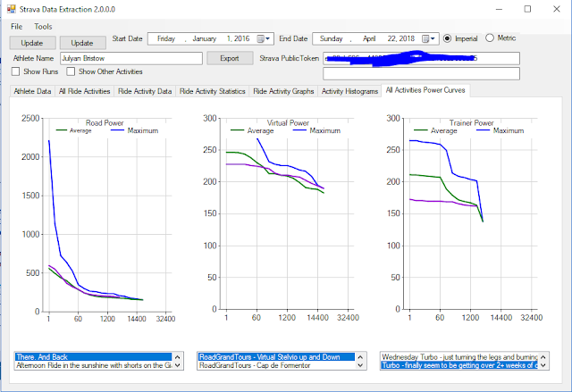
Task: Click Maximum legend in Virtual Power chart
Action: [317, 130]
